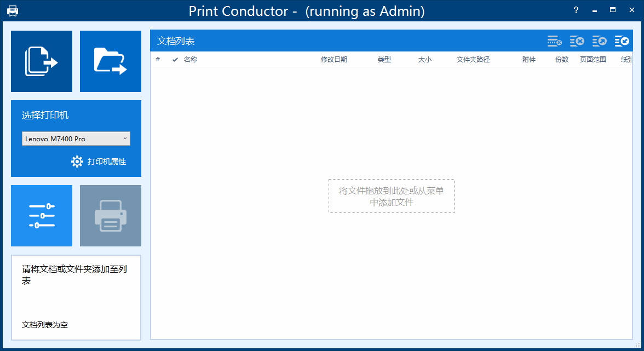This screenshot has width=644, height=351.
Task: Click the gear icon for printer properties
Action: pyautogui.click(x=77, y=162)
